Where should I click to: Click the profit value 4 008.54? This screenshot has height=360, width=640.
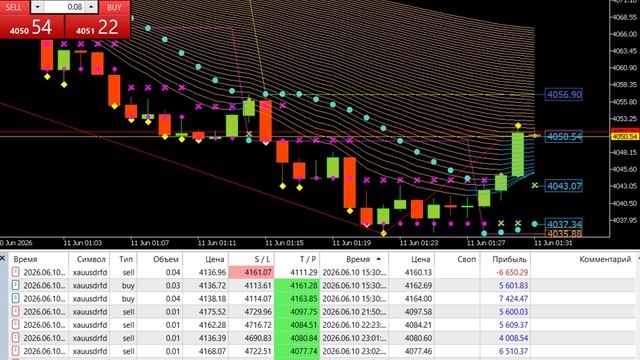(x=513, y=338)
